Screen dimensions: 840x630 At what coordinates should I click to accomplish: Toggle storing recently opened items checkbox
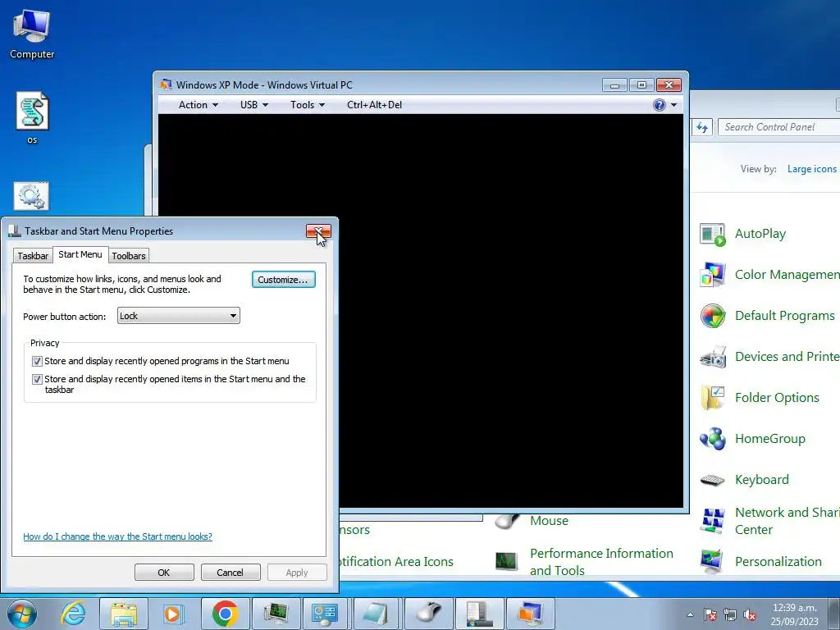[x=37, y=379]
